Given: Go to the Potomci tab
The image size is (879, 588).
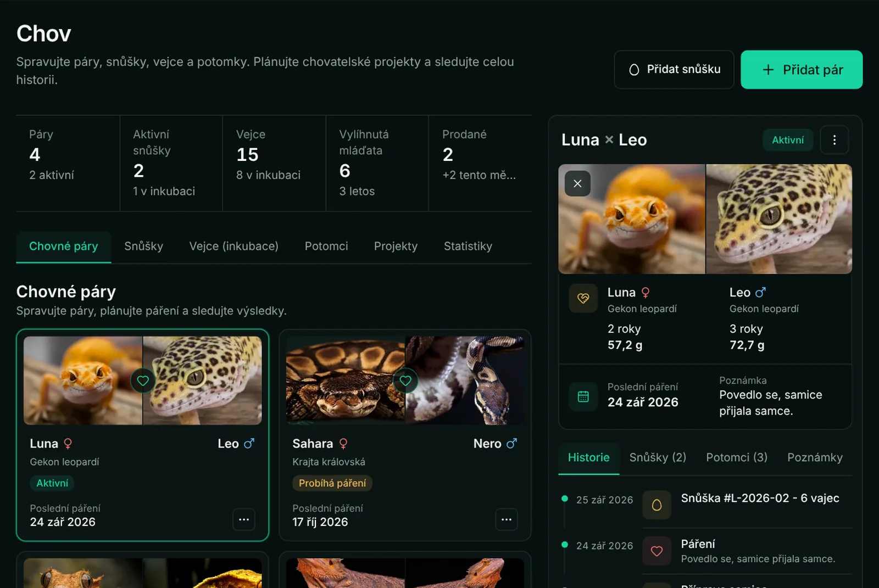Looking at the screenshot, I should click(x=326, y=247).
